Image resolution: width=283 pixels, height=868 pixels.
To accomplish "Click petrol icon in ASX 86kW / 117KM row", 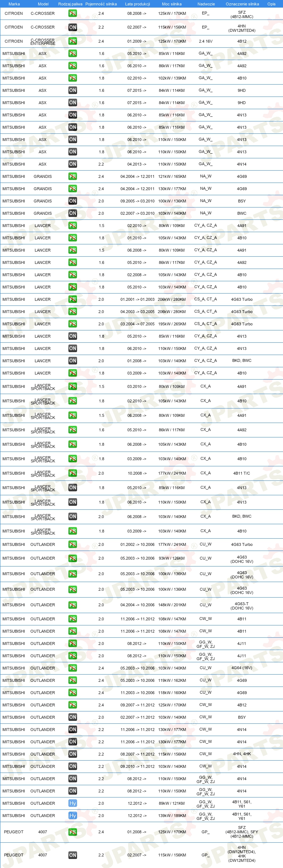I will tap(72, 66).
